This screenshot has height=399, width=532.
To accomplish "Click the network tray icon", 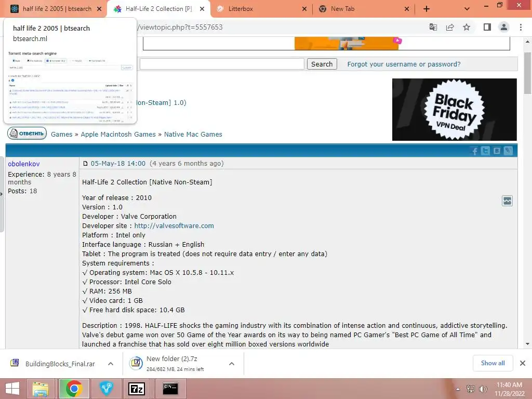I will (471, 389).
